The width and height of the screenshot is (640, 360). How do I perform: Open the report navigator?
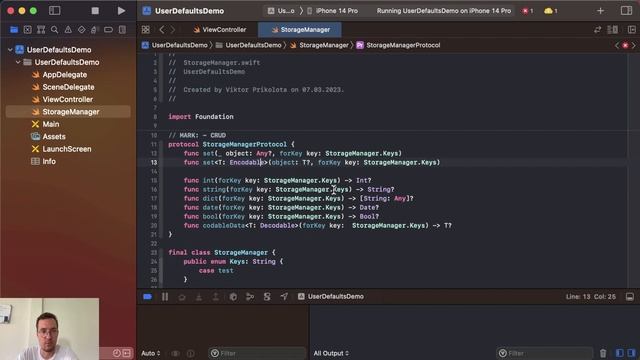point(122,30)
